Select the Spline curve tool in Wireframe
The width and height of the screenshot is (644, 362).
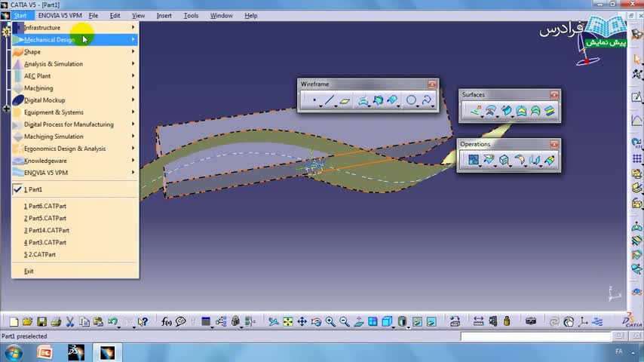(427, 100)
